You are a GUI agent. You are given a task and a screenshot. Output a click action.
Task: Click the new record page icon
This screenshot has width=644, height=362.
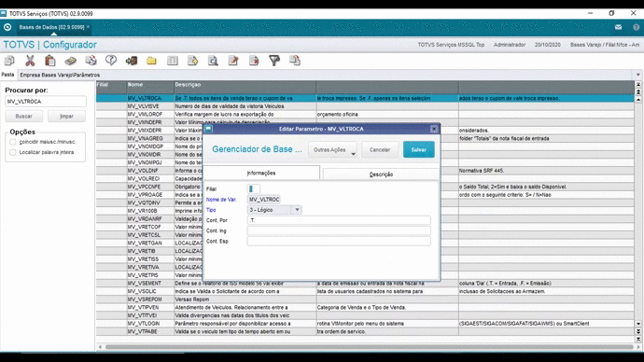[x=192, y=61]
